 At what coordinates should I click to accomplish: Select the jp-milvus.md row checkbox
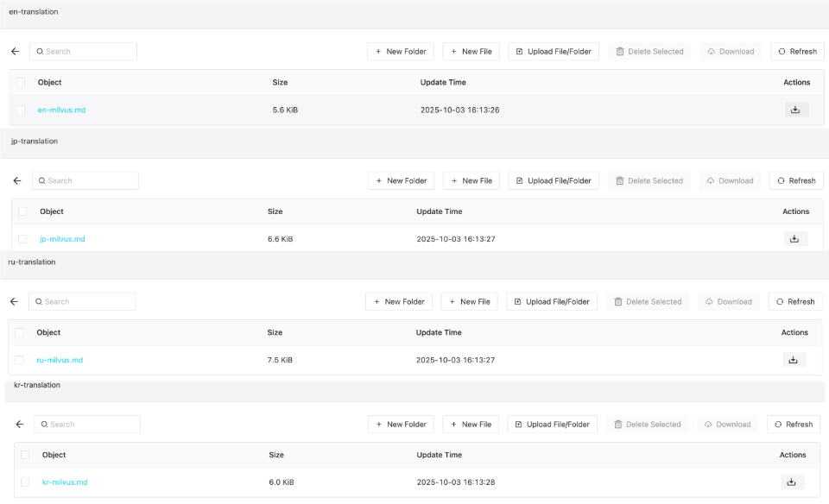pos(22,239)
